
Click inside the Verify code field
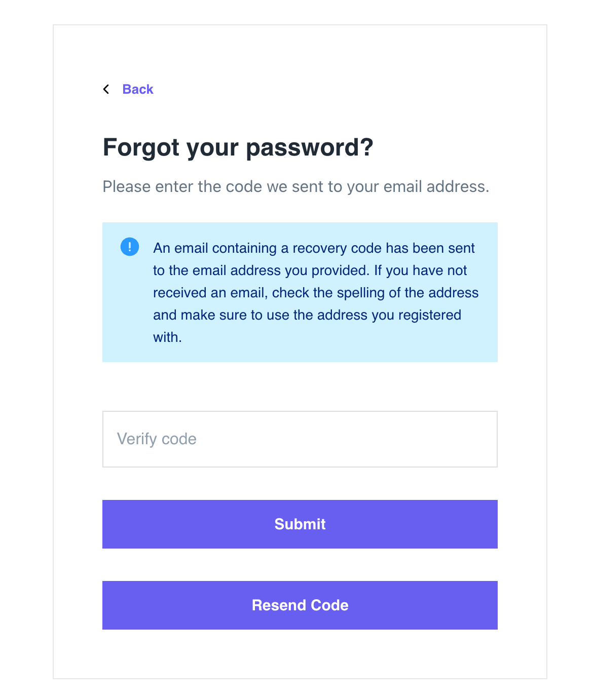(300, 439)
